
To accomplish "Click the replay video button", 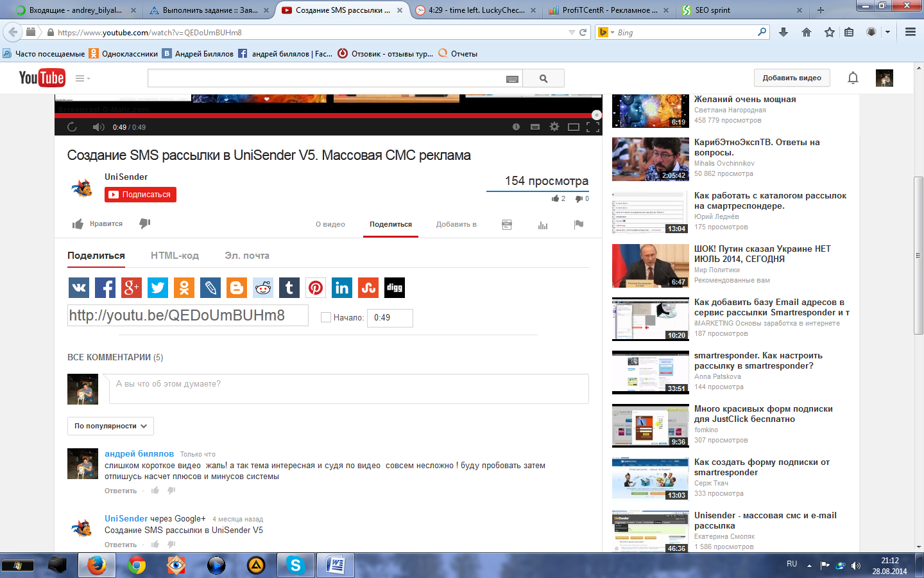I will pyautogui.click(x=72, y=127).
